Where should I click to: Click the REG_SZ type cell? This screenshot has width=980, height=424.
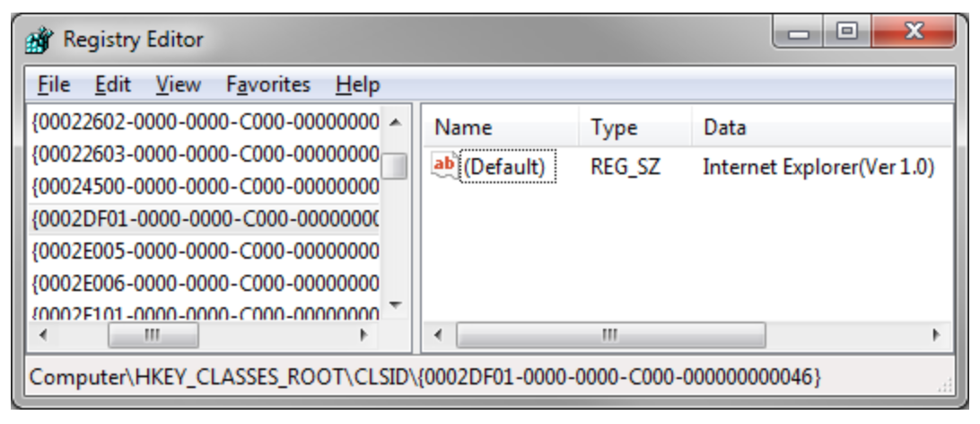click(x=625, y=167)
